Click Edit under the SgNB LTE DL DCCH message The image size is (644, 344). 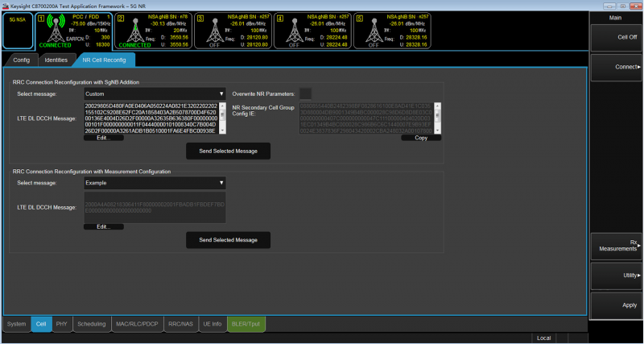point(103,138)
